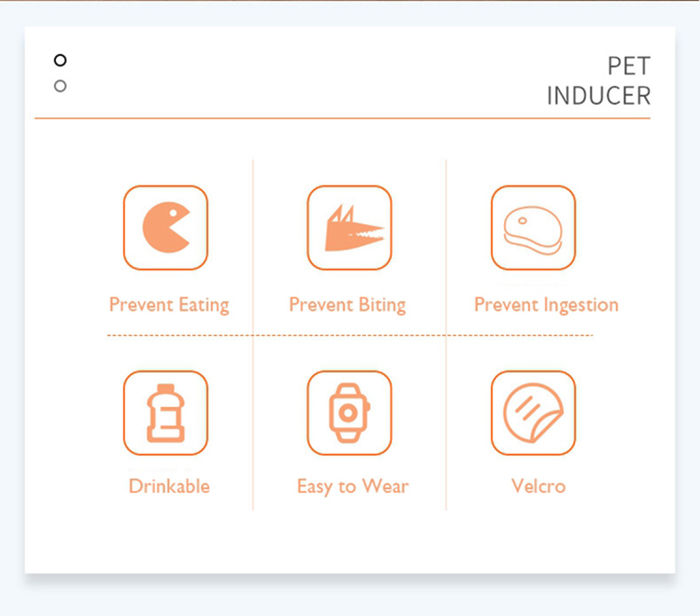The height and width of the screenshot is (616, 700).
Task: Click the Velcro text label
Action: click(538, 486)
